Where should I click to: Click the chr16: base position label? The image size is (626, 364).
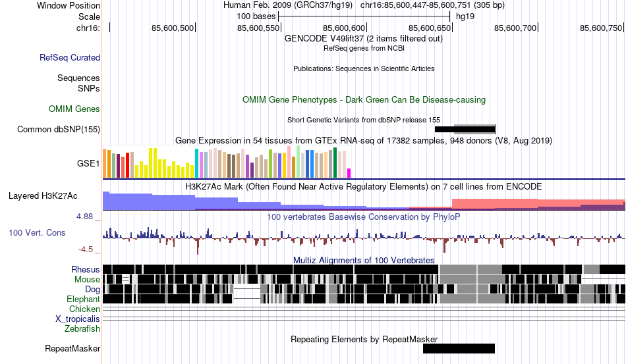88,28
